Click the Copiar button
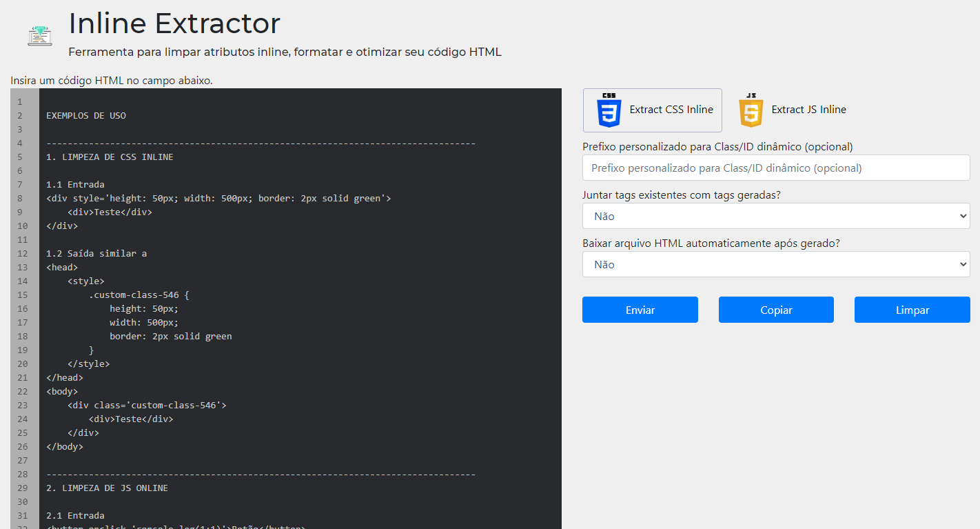This screenshot has height=529, width=980. pyautogui.click(x=776, y=310)
